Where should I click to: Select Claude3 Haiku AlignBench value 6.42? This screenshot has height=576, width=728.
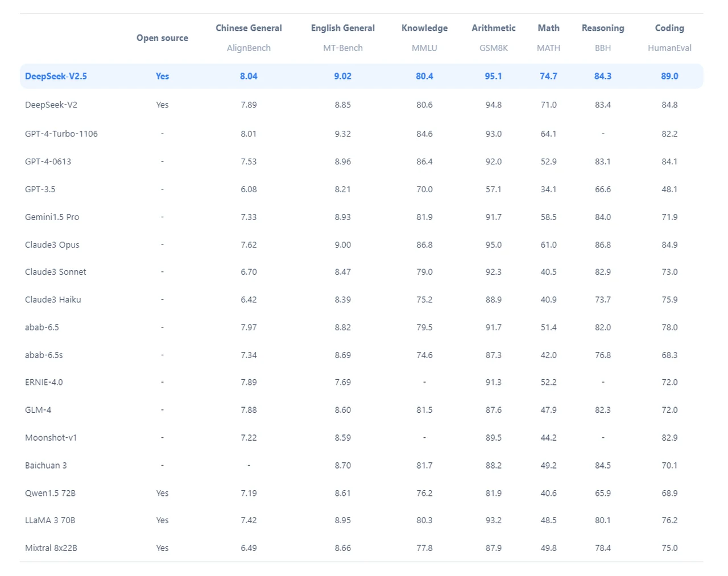coord(249,300)
